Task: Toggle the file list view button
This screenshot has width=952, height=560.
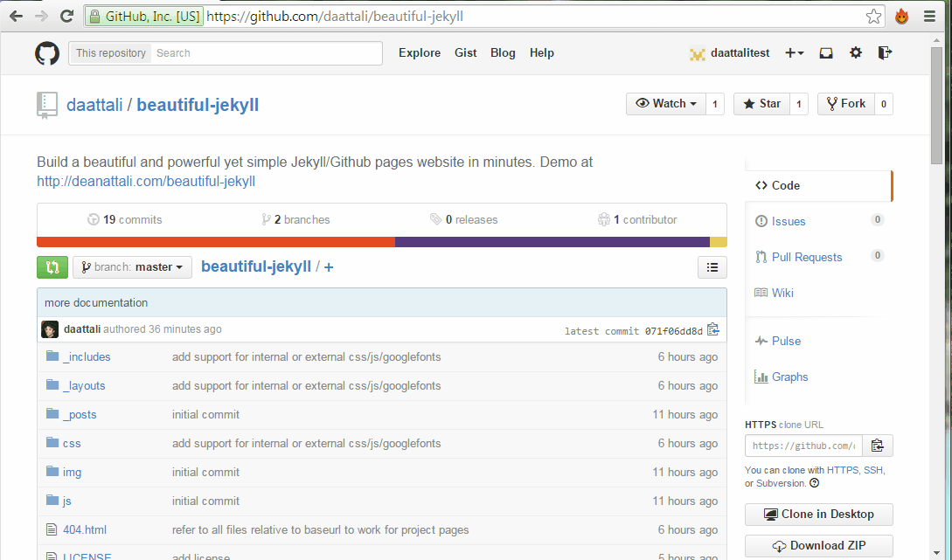Action: tap(712, 267)
